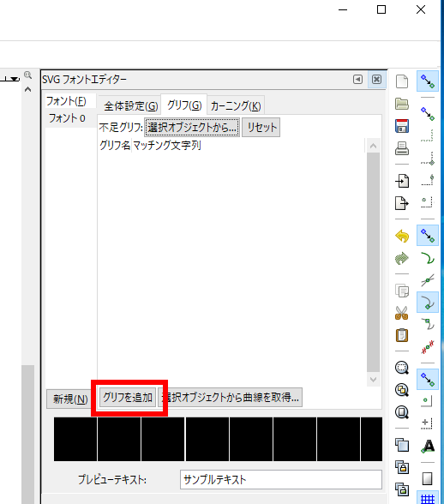444x504 pixels.
Task: Minimize SVG Font Editor panel arrow
Action: click(x=357, y=79)
